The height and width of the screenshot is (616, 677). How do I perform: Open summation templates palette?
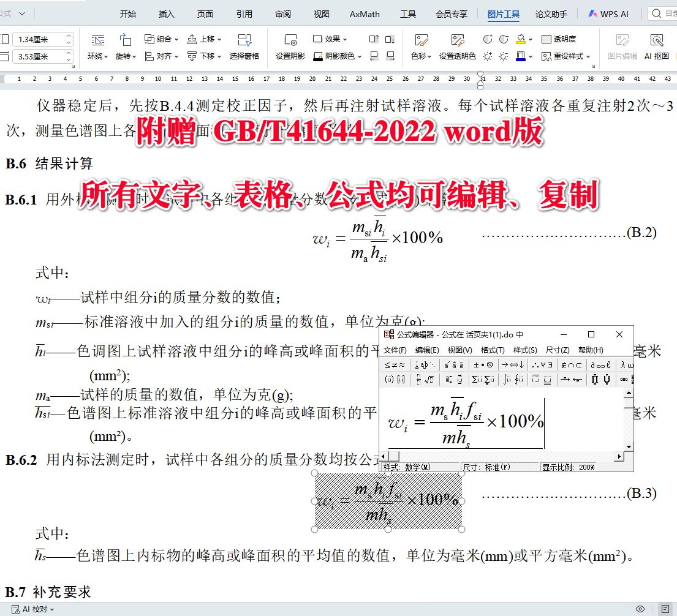(x=483, y=380)
